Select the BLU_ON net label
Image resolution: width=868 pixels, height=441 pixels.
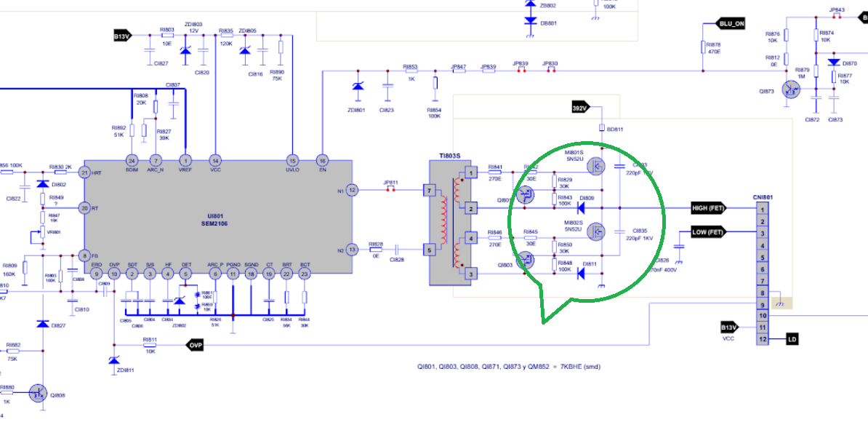731,24
